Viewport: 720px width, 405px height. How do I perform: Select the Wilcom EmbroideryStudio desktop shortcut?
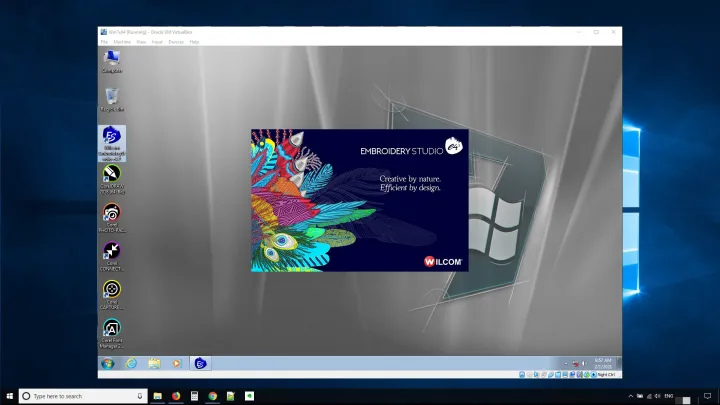112,137
